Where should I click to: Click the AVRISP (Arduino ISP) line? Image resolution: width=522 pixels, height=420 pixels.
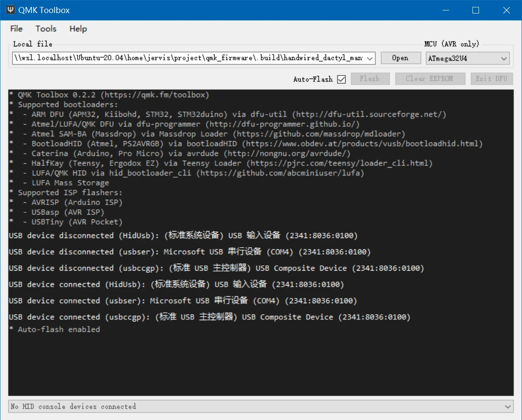tap(66, 202)
